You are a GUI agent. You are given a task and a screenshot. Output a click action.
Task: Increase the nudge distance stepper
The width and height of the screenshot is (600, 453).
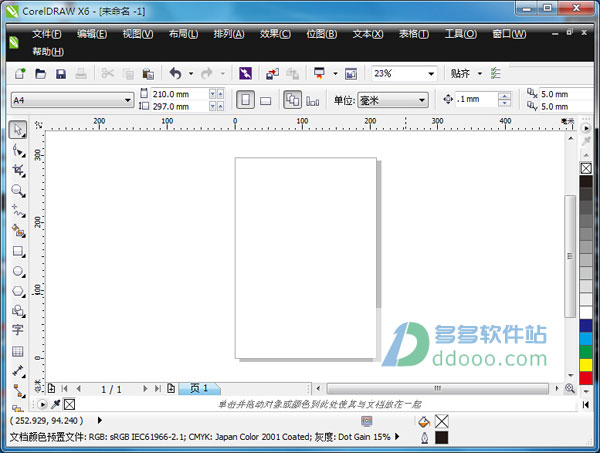tap(505, 96)
